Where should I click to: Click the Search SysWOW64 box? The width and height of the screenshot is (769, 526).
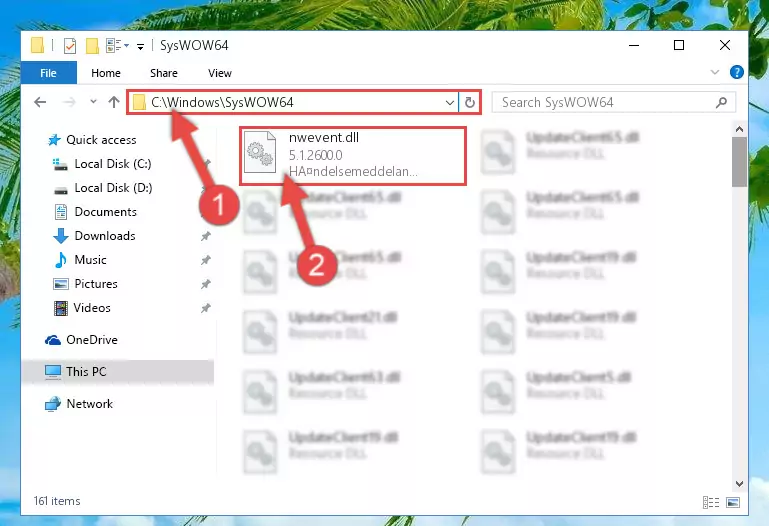614,102
